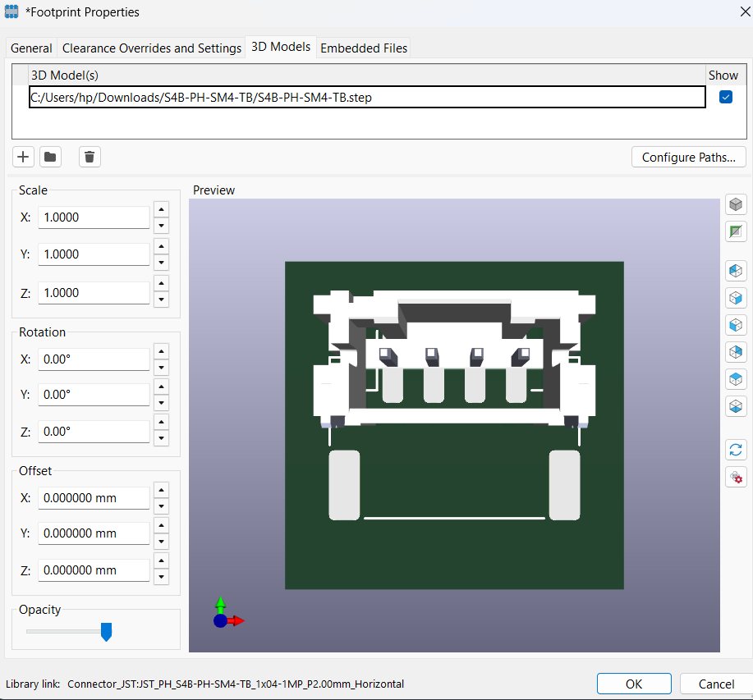The width and height of the screenshot is (753, 700).
Task: Decrease Rotation Z using the down spinner
Action: click(x=161, y=437)
